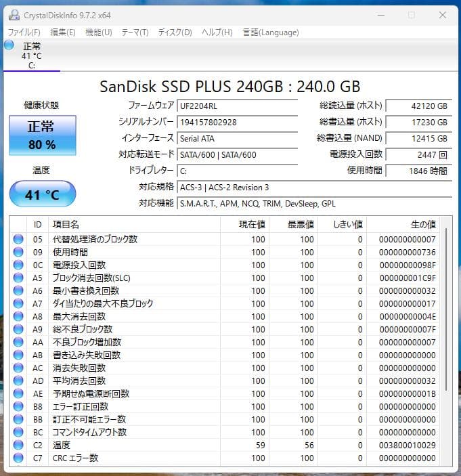
Task: Click the status orb for row BC
Action: 18,432
